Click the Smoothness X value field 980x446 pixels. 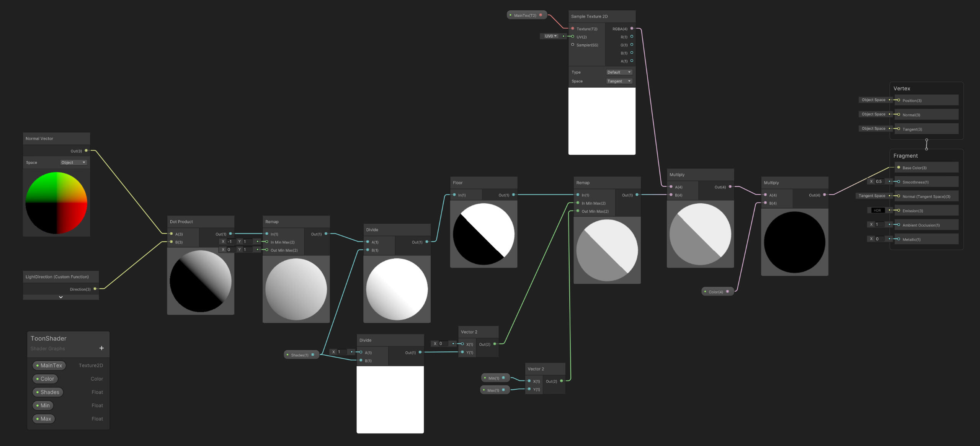(880, 181)
